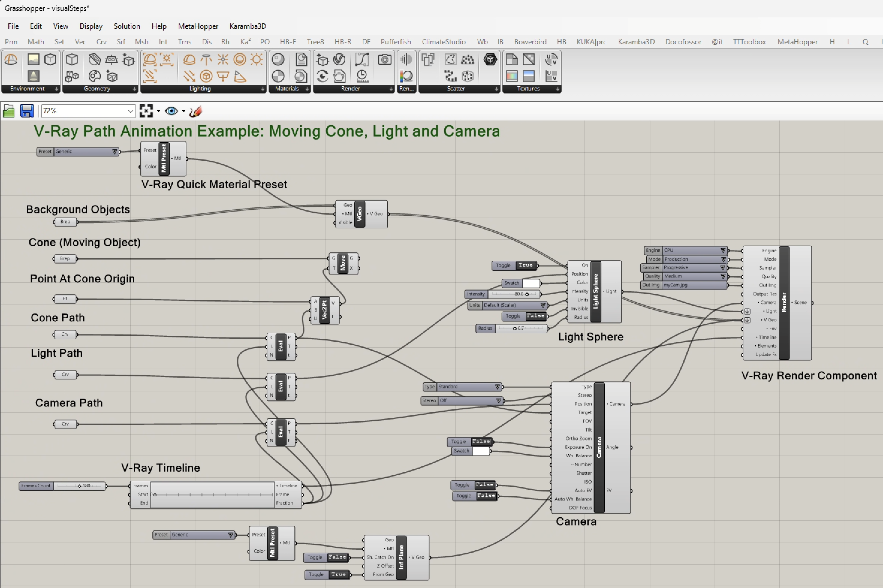Click the teapot render icon
The width and height of the screenshot is (883, 588).
tap(340, 76)
